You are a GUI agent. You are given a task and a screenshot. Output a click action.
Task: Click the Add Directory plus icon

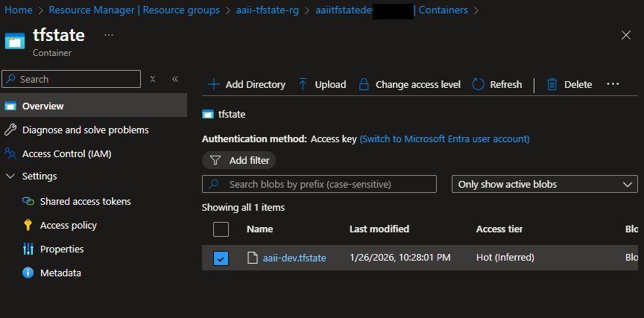213,85
